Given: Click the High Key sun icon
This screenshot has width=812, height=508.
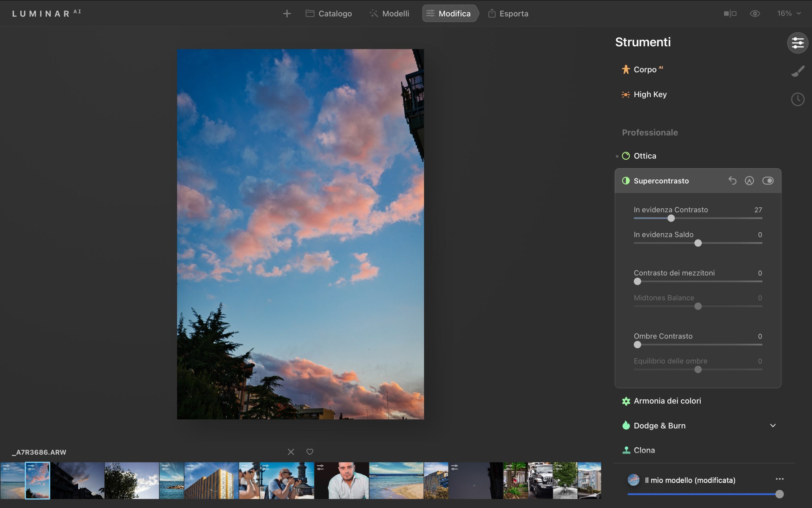Looking at the screenshot, I should click(x=626, y=95).
